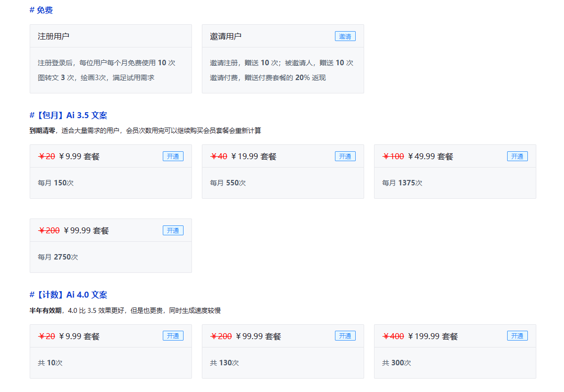This screenshot has width=564, height=392.
Task: Click the 共 300次 quota text
Action: click(x=396, y=363)
